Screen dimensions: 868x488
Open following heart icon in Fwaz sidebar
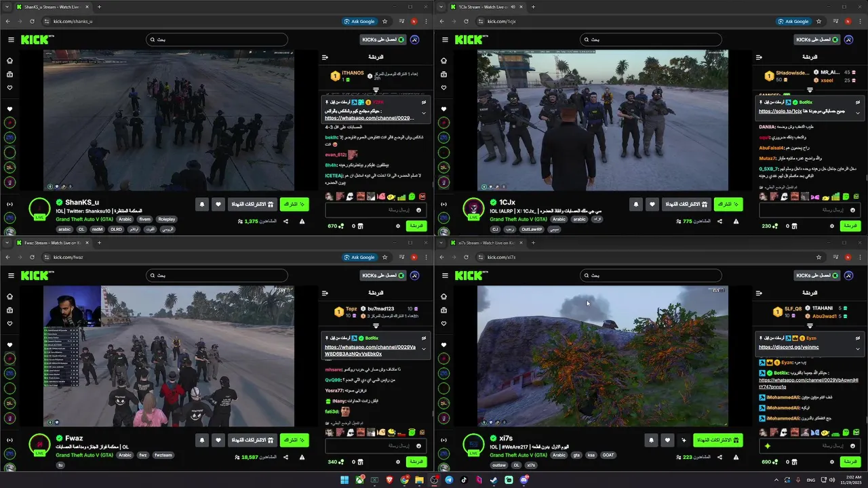[9, 323]
